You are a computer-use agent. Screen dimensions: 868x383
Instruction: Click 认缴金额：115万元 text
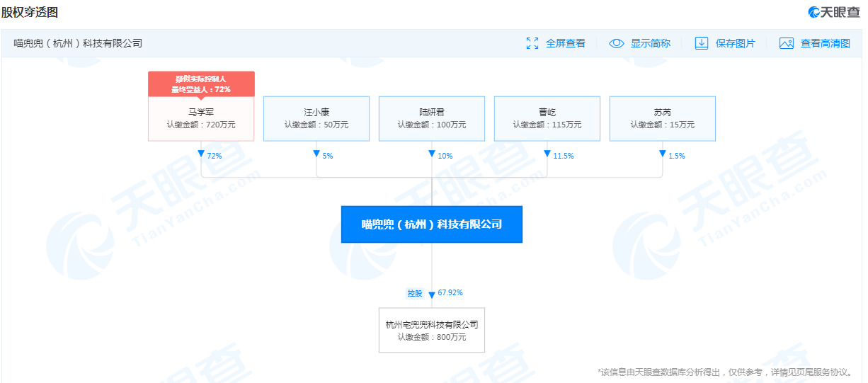tap(547, 125)
